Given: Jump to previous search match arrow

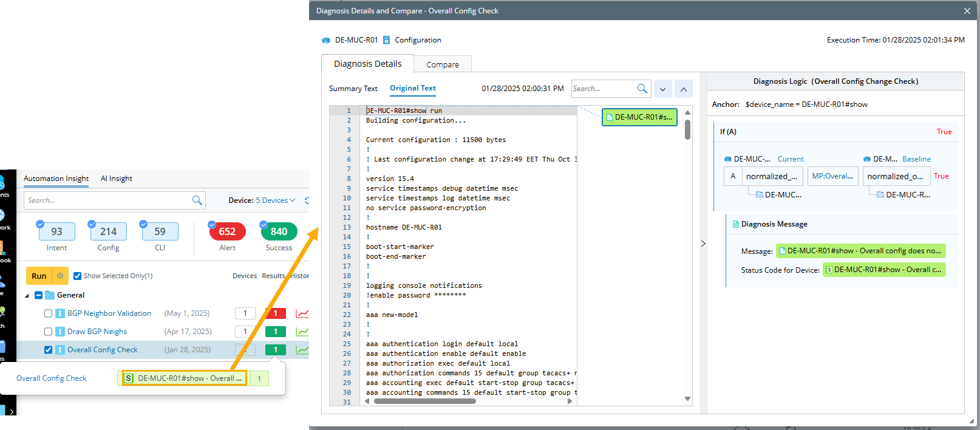Looking at the screenshot, I should point(684,89).
